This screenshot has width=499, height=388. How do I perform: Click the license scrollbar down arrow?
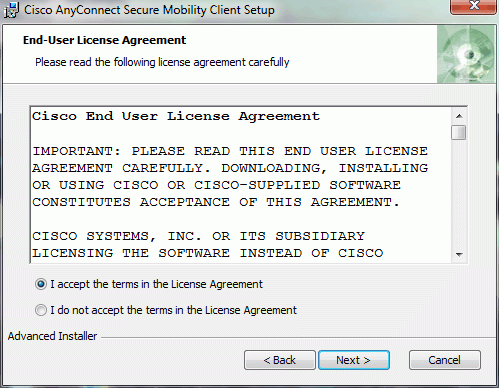(459, 255)
